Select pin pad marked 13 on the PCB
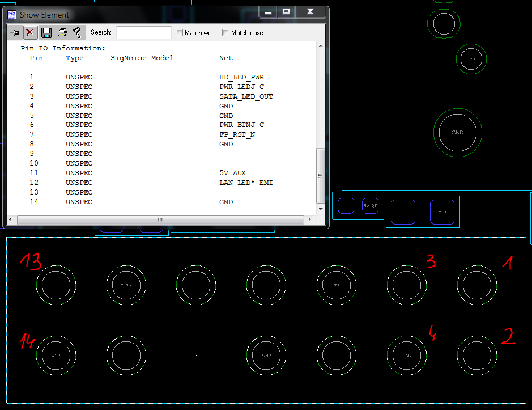 [x=56, y=285]
